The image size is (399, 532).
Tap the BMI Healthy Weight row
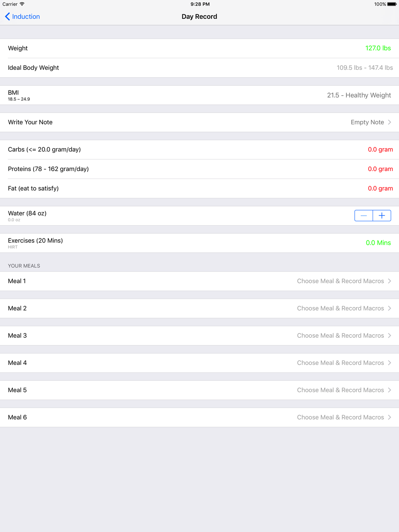coord(199,95)
